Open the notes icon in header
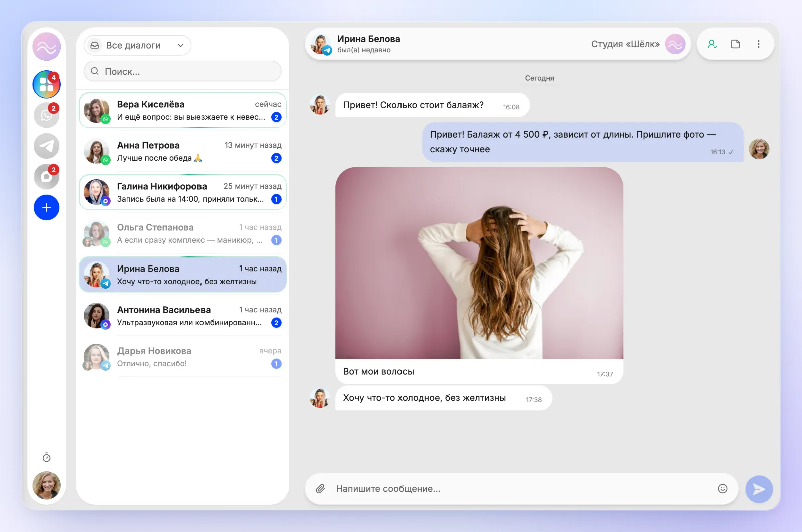Screen dimensions: 802x532 735,44
